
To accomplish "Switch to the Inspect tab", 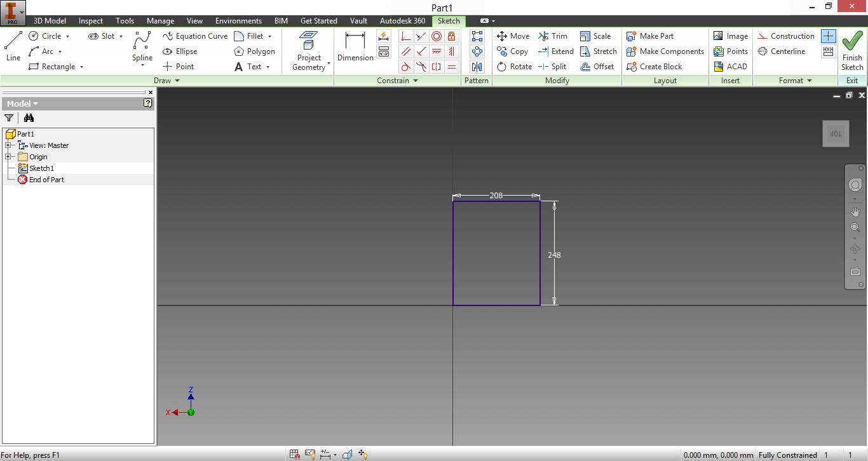I will tap(91, 21).
